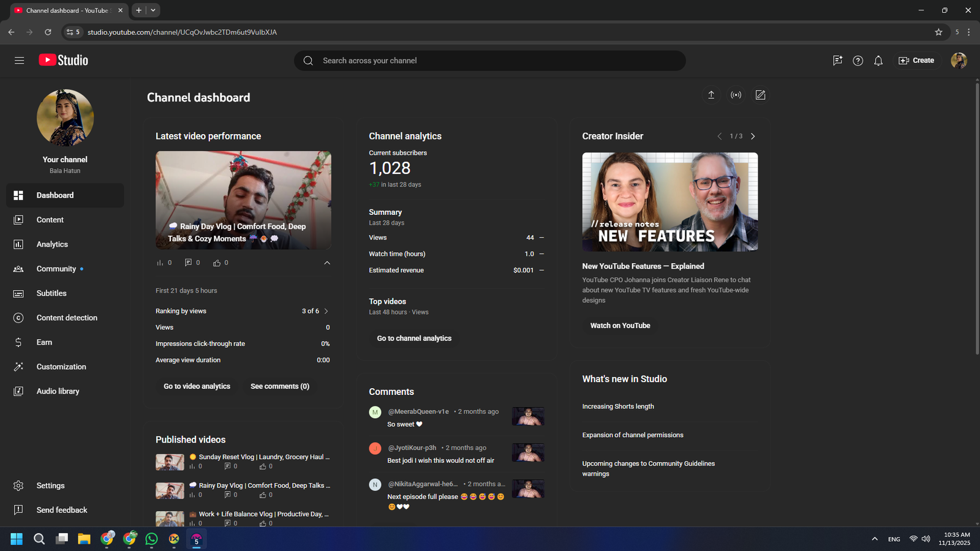Collapse the latest video performance details
The image size is (980, 551).
[x=327, y=263]
